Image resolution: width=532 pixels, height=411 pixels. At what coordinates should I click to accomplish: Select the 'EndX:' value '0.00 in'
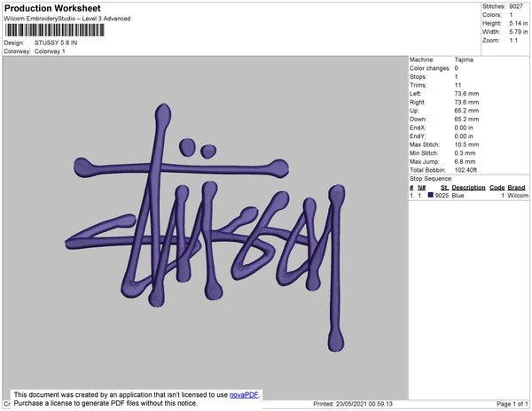[x=464, y=128]
